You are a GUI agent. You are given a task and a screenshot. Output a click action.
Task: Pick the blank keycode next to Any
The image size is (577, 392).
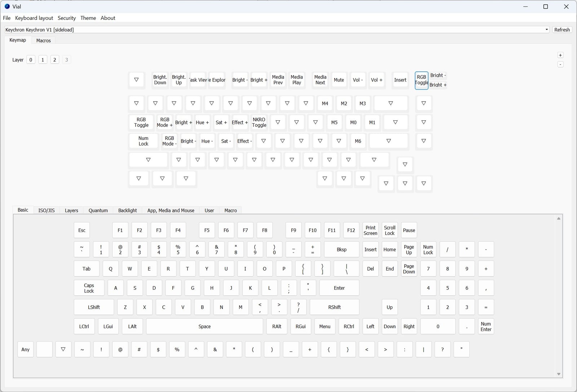coord(44,349)
